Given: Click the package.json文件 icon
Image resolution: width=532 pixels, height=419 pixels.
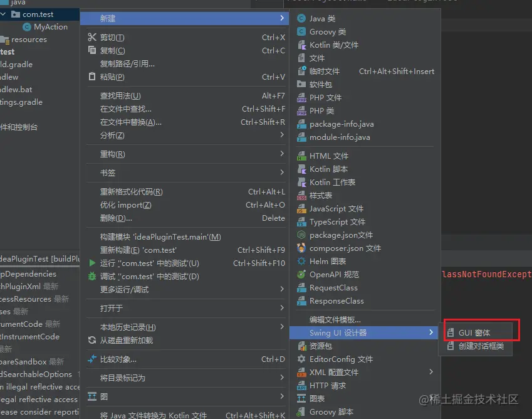Looking at the screenshot, I should point(301,235).
